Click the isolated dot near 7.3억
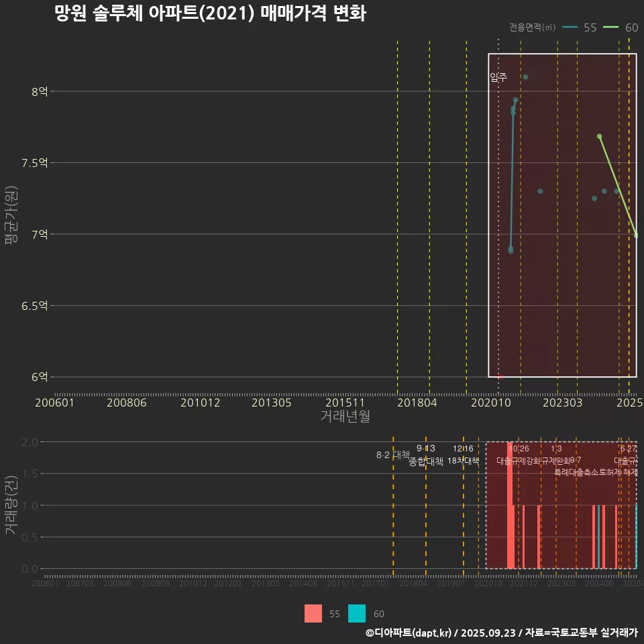 coord(539,191)
